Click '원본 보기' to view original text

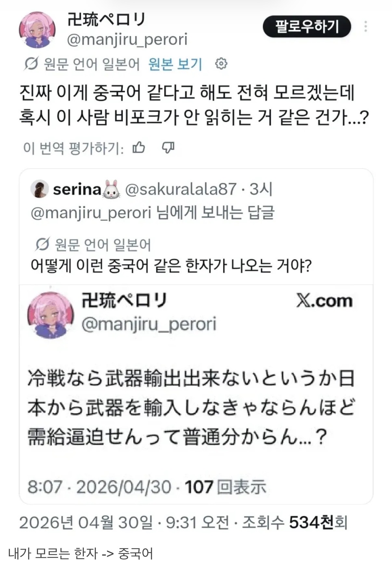point(175,64)
